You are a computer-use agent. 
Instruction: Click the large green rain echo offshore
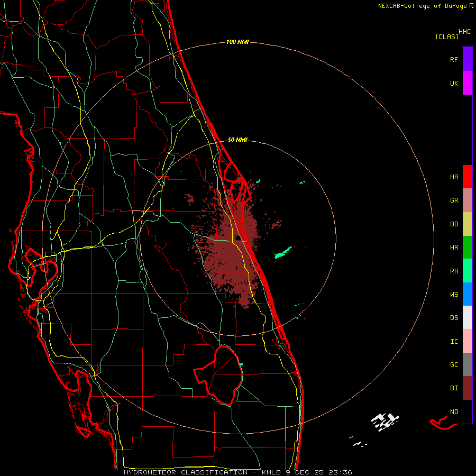[x=283, y=253]
